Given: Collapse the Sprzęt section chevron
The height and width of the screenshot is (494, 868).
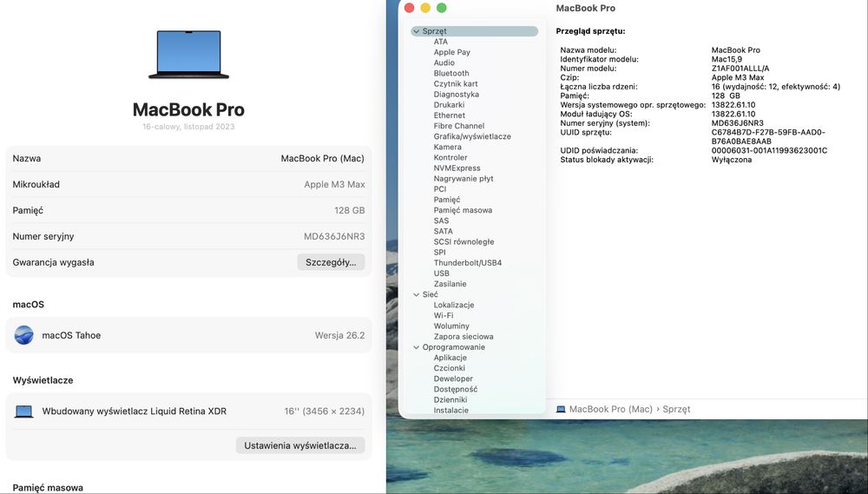Looking at the screenshot, I should [x=417, y=31].
